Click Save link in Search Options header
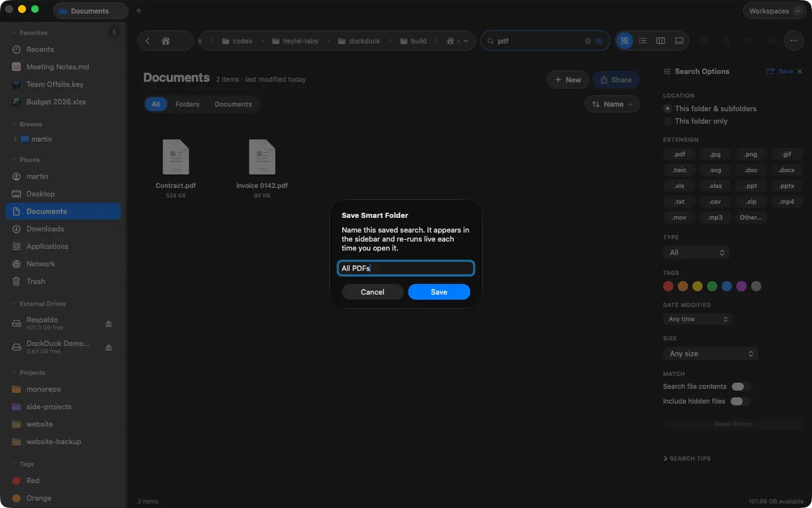The image size is (812, 508). tap(780, 71)
